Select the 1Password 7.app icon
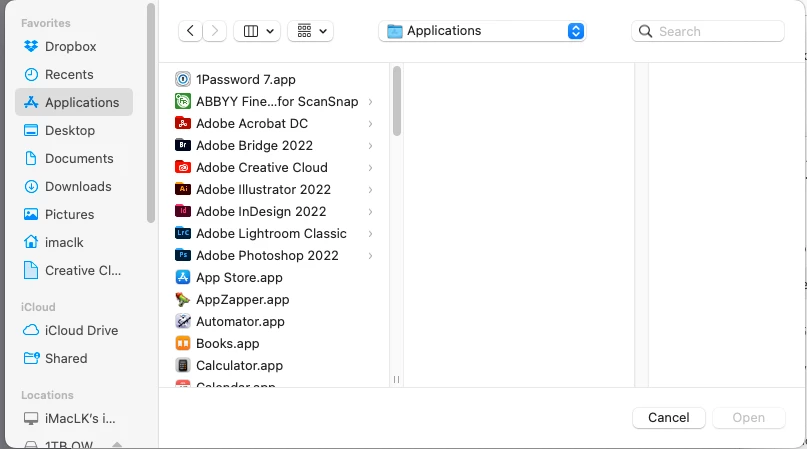Image resolution: width=807 pixels, height=449 pixels. (183, 79)
